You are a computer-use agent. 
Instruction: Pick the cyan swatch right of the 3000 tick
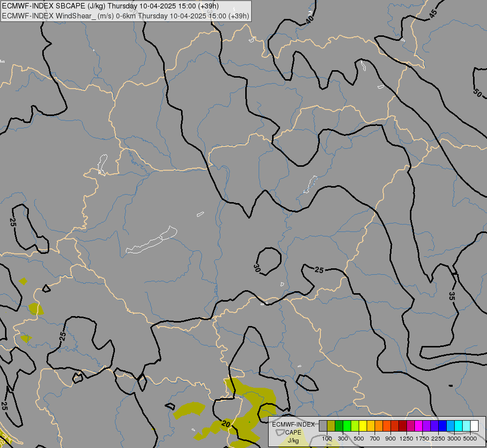tap(459, 426)
